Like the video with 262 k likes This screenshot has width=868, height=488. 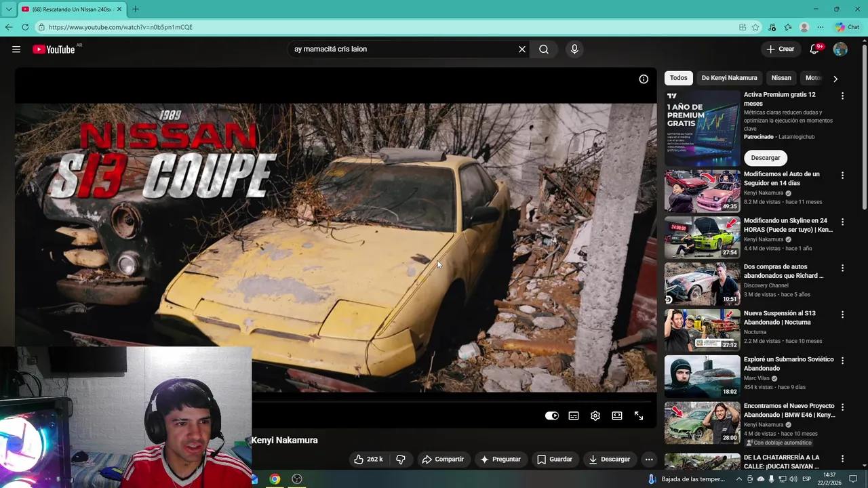click(368, 459)
